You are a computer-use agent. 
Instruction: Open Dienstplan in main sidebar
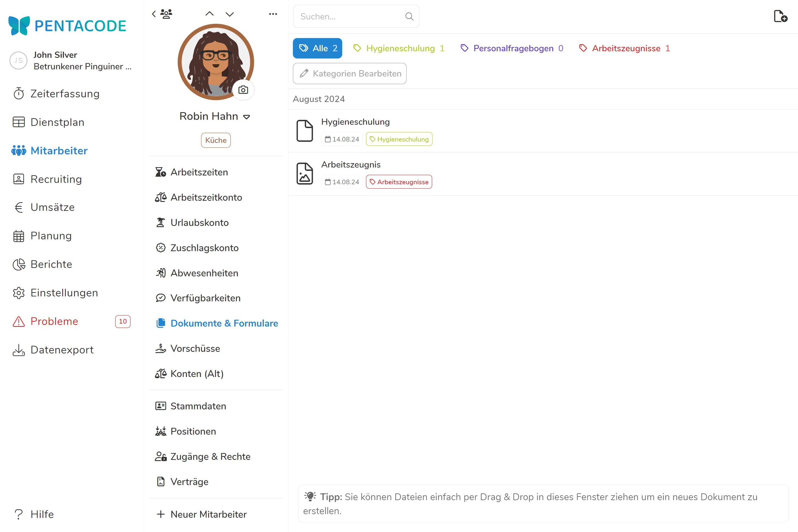57,122
